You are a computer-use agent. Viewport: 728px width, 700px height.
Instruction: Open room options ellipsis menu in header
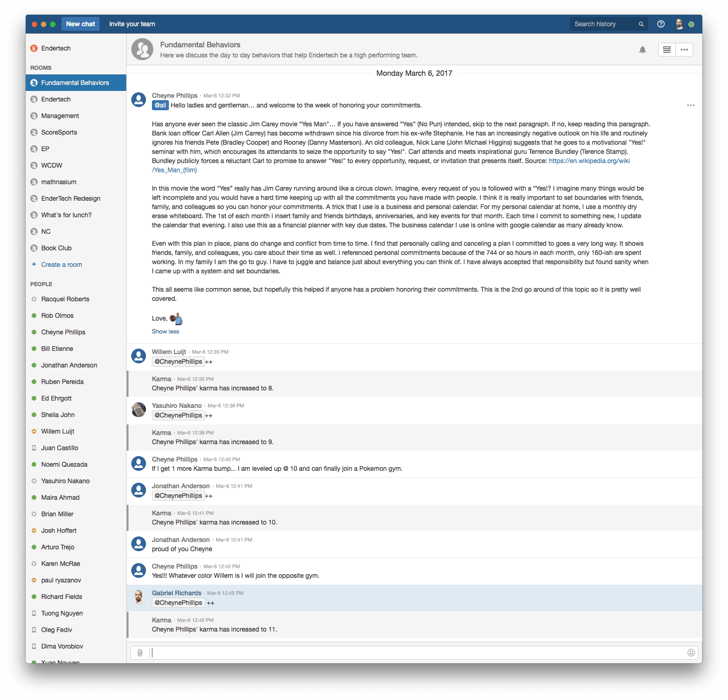point(684,50)
